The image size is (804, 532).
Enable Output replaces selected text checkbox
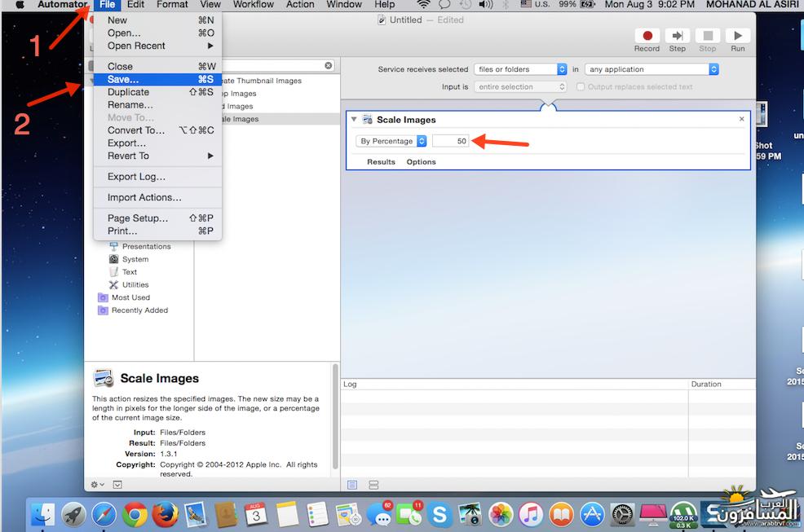(x=581, y=86)
